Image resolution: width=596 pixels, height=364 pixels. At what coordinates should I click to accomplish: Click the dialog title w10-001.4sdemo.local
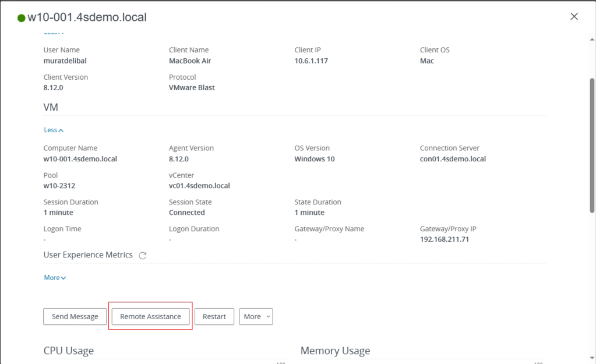click(x=87, y=17)
